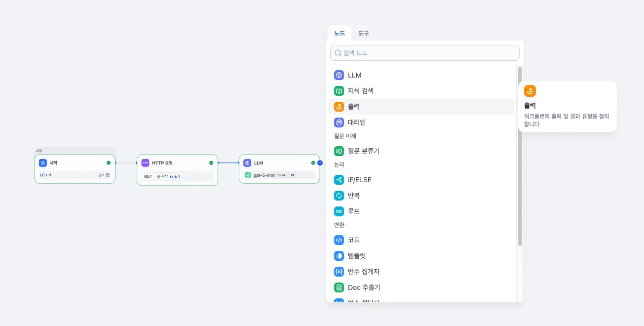Image resolution: width=644 pixels, height=326 pixels.
Task: Add a 지식 검색 node
Action: point(360,91)
